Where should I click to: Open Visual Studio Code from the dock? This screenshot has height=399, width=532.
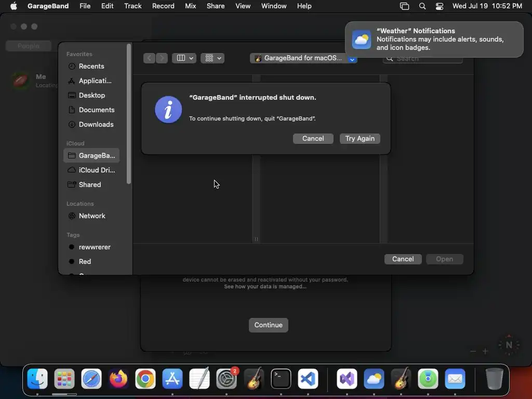(x=308, y=379)
